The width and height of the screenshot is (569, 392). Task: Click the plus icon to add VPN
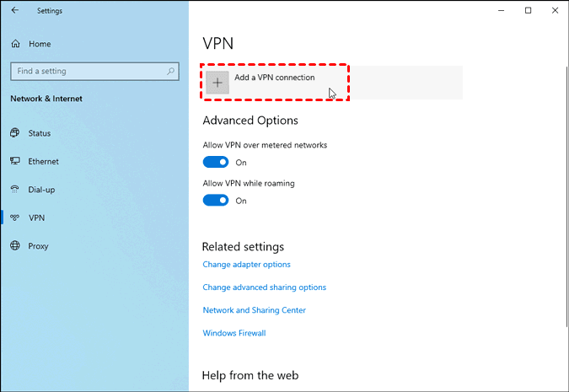(x=217, y=82)
